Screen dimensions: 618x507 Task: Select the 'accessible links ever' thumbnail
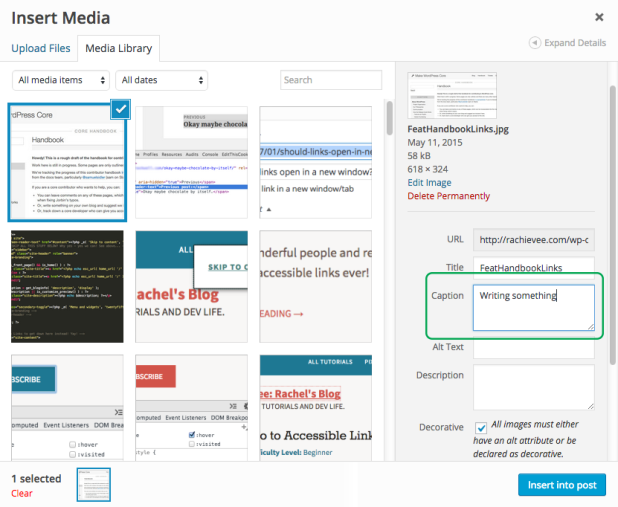point(315,287)
